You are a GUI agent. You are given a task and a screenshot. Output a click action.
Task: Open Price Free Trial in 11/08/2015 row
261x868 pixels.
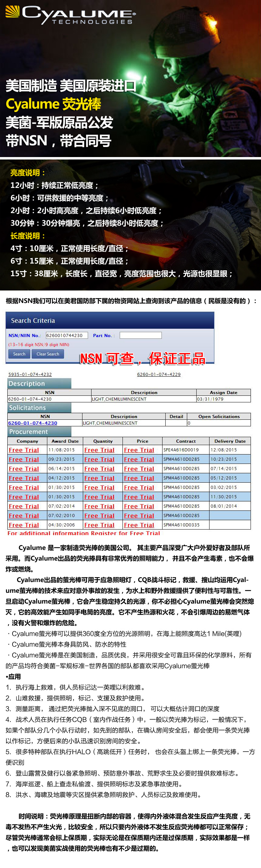139,450
